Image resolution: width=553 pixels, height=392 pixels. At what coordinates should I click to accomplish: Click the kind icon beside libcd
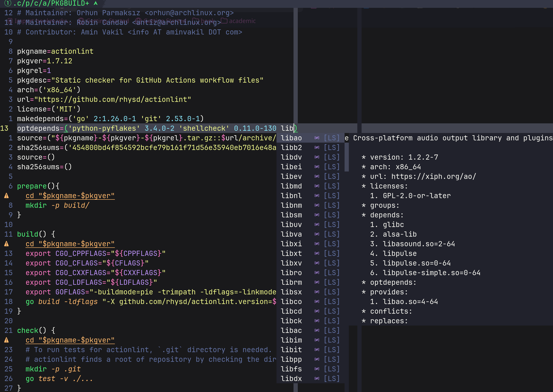click(317, 311)
